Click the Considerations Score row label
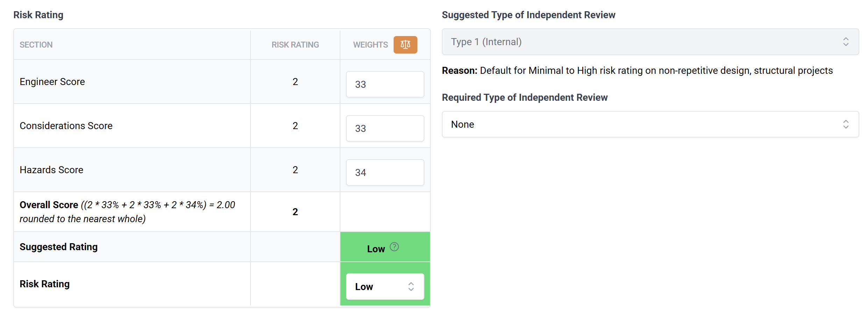The height and width of the screenshot is (310, 868). [66, 126]
